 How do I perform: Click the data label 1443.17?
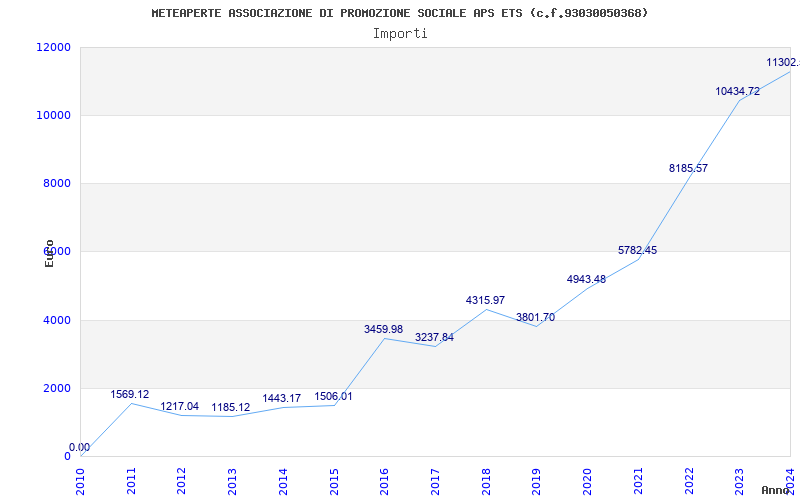282,398
